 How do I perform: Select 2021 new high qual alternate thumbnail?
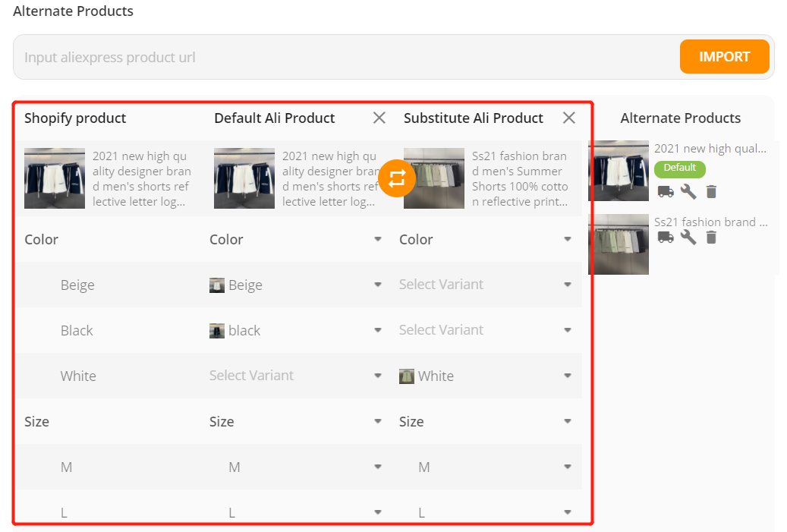(619, 171)
